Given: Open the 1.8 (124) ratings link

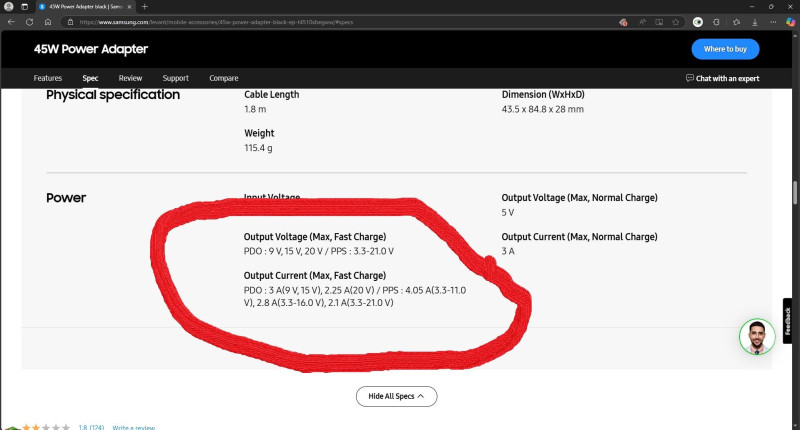Looking at the screenshot, I should (x=91, y=427).
